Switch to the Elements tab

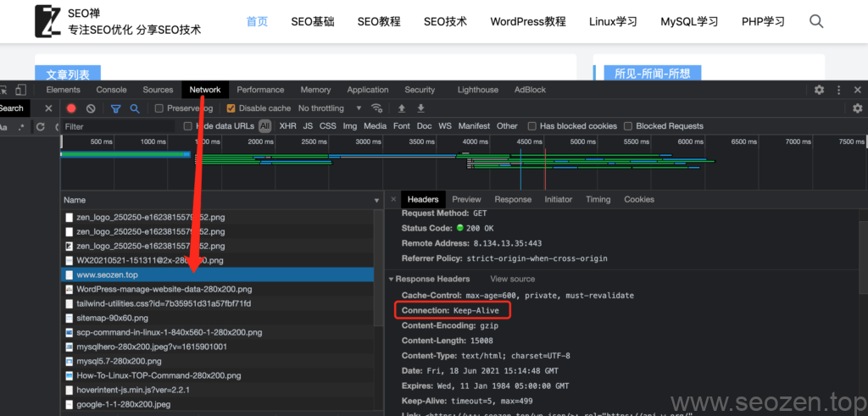(x=63, y=90)
